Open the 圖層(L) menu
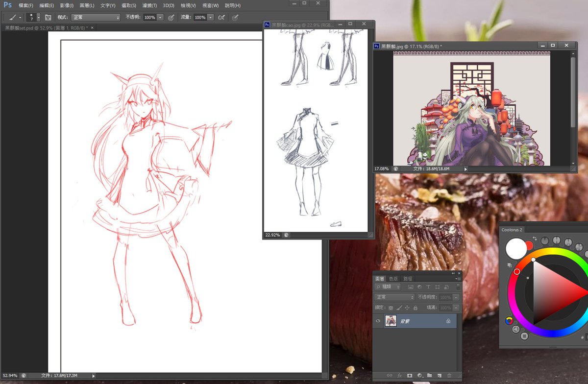Image resolution: width=588 pixels, height=384 pixels. click(x=87, y=5)
